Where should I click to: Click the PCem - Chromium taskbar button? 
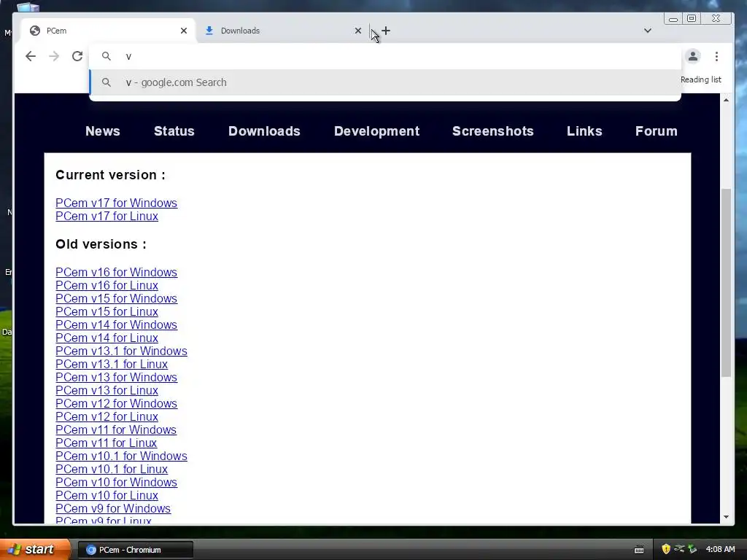pyautogui.click(x=135, y=550)
